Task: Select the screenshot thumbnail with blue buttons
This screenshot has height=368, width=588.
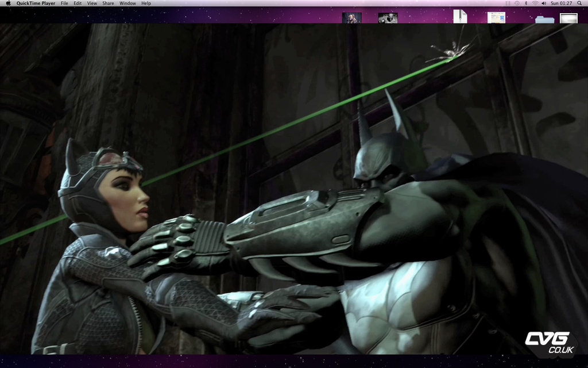Action: [x=497, y=18]
